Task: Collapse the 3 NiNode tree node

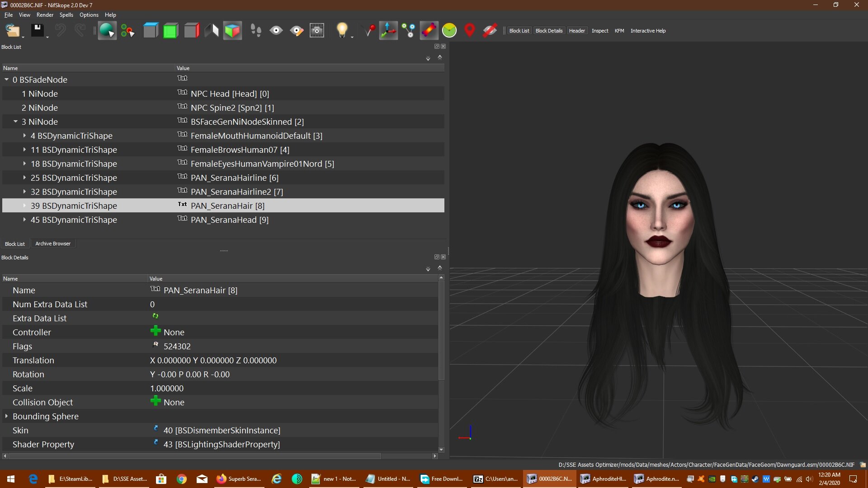Action: coord(16,122)
